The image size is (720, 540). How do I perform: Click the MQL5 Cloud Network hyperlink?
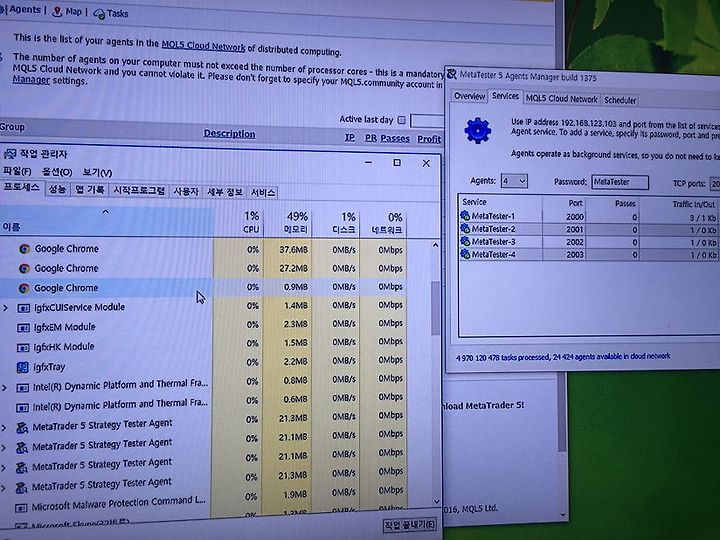pos(203,46)
